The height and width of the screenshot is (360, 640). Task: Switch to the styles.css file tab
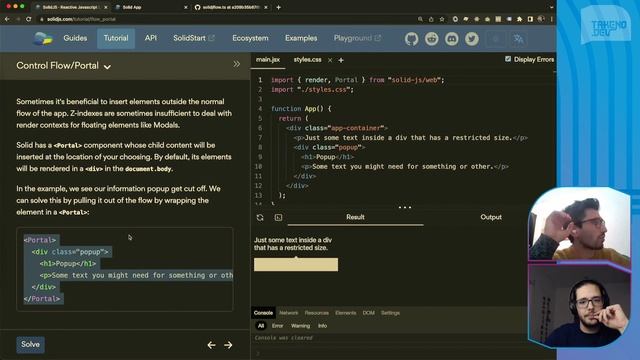(307, 60)
